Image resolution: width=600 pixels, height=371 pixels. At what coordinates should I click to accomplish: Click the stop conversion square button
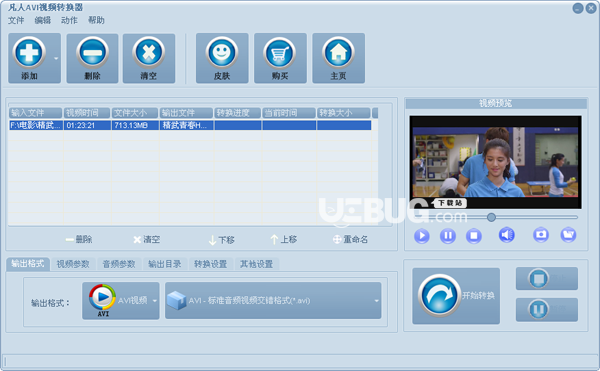[547, 278]
